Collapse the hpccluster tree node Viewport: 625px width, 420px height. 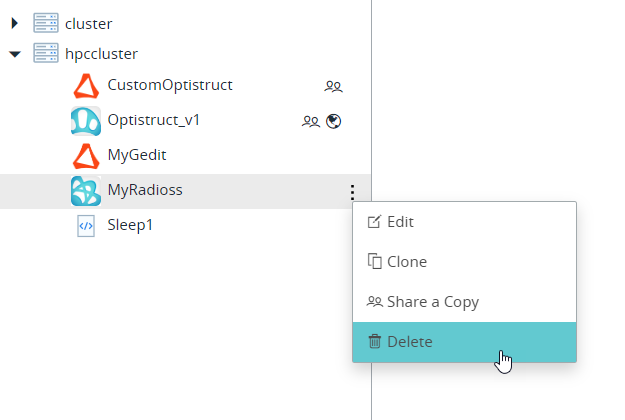tap(15, 54)
